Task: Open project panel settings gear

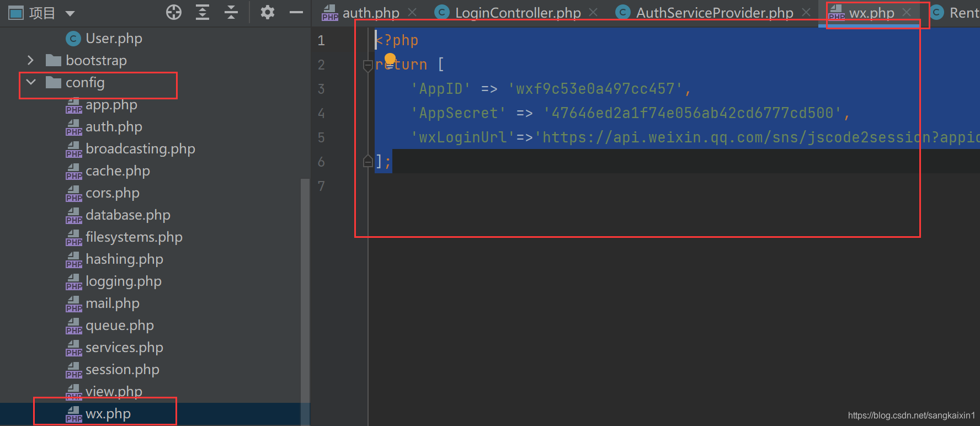Action: (x=268, y=12)
